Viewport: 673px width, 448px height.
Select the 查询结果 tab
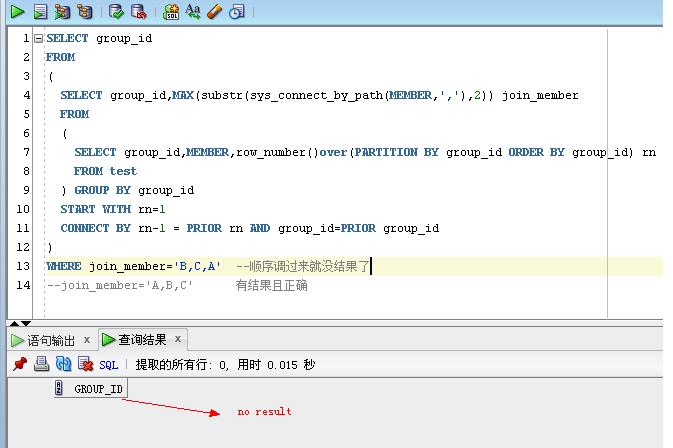[x=142, y=340]
